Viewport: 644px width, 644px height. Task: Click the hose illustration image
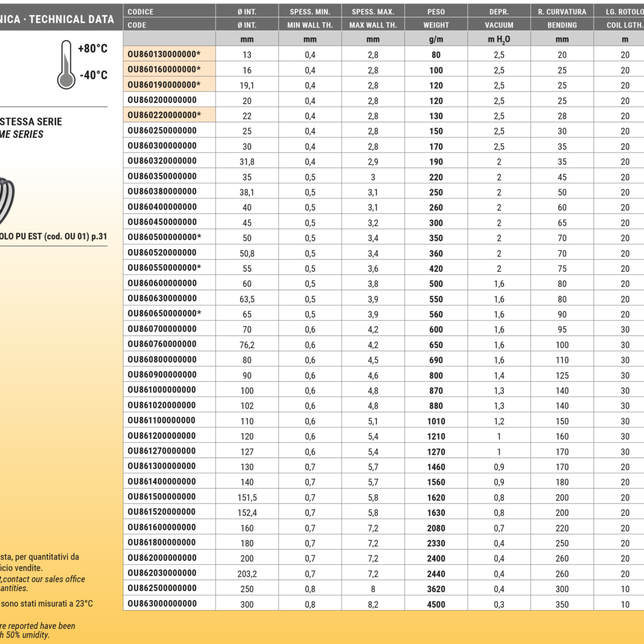tap(7, 199)
